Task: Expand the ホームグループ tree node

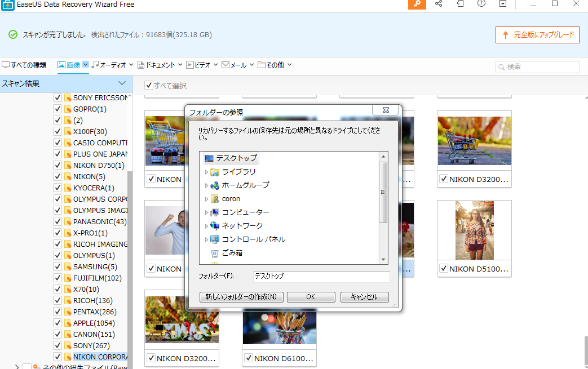Action: pos(206,185)
